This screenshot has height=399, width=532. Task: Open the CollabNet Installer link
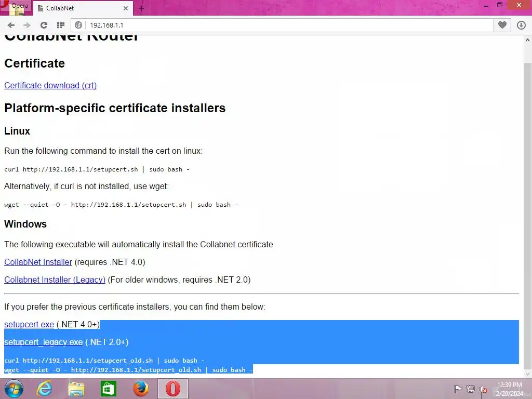coord(38,262)
